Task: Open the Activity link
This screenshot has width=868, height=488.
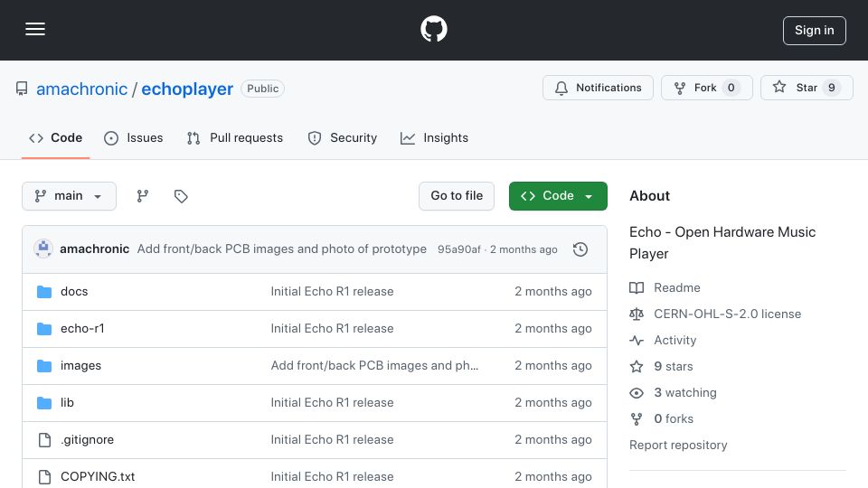Action: tap(675, 341)
